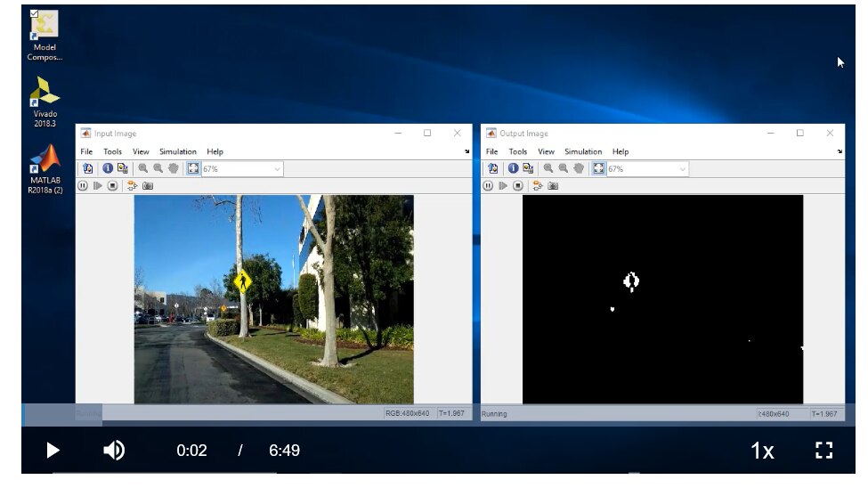Click the street photo in Input Image window
Screen dimensions: 868x496
(x=273, y=299)
